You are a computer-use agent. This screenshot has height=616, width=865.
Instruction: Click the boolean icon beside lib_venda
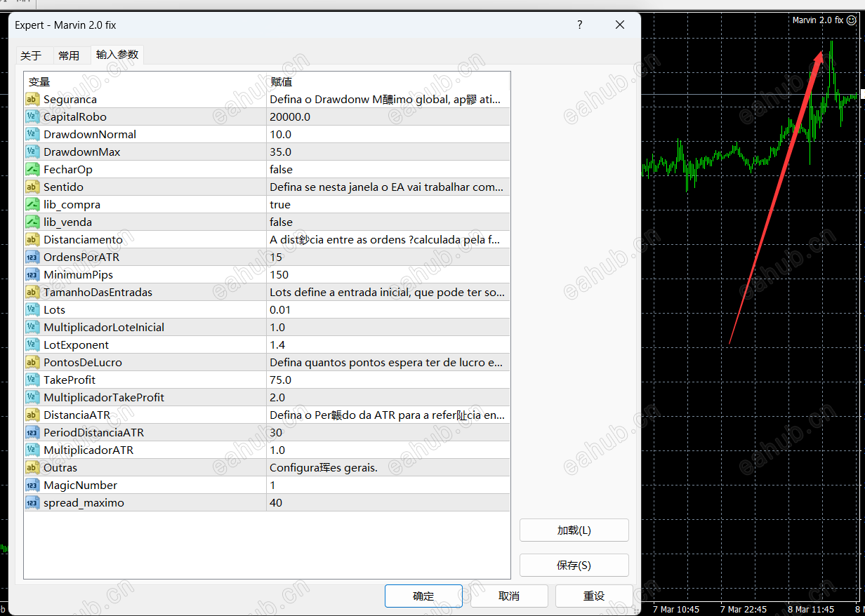[x=32, y=222]
